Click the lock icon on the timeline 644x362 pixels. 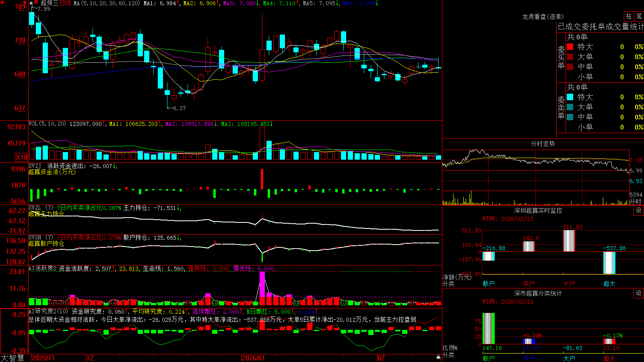(438, 357)
